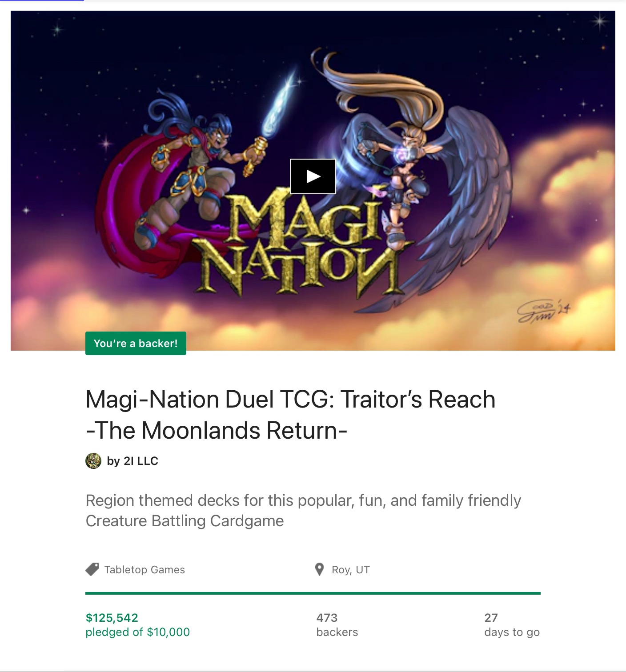Select the Tabletop Games category entry
This screenshot has width=626, height=672.
[144, 569]
